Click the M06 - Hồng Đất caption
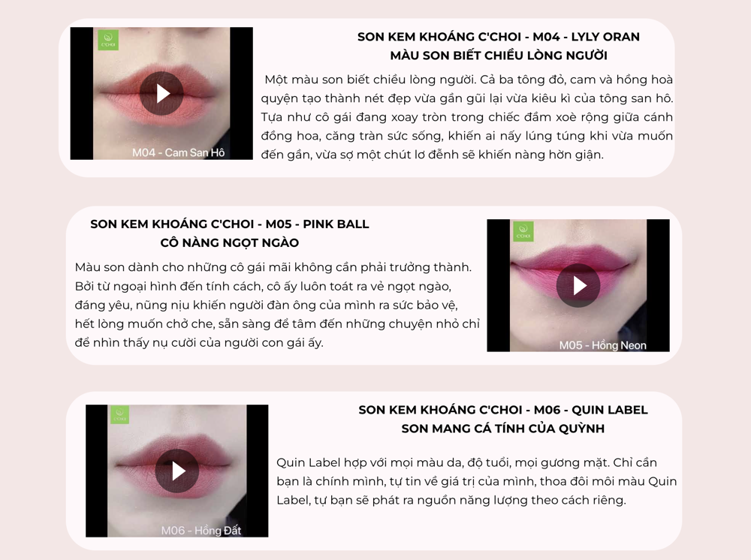The image size is (751, 560). tap(201, 530)
